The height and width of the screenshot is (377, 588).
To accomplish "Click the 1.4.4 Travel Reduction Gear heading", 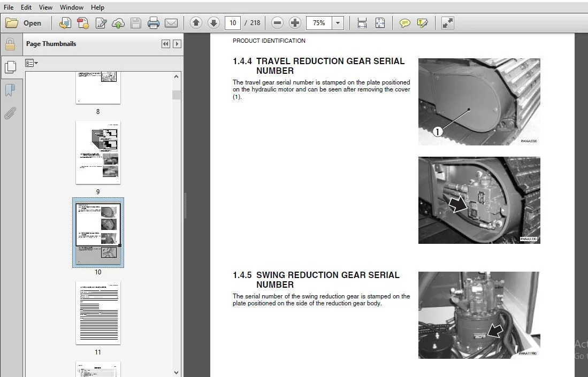I will (318, 66).
